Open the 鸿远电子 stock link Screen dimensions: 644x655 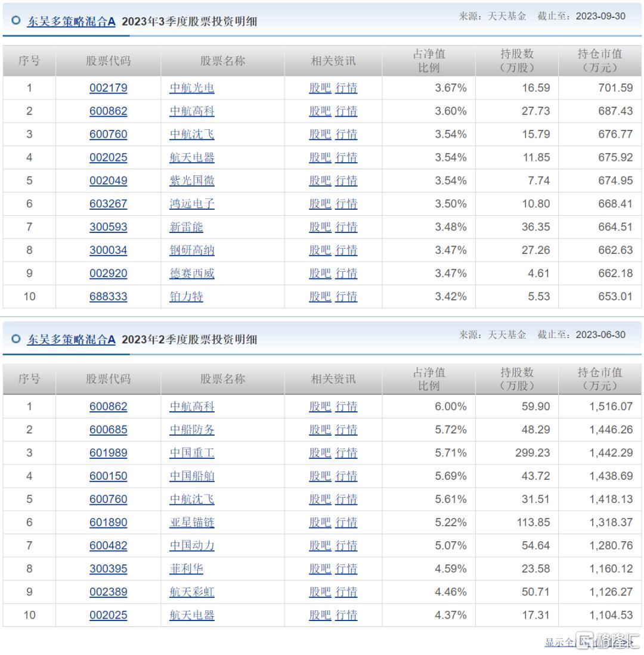pyautogui.click(x=192, y=204)
